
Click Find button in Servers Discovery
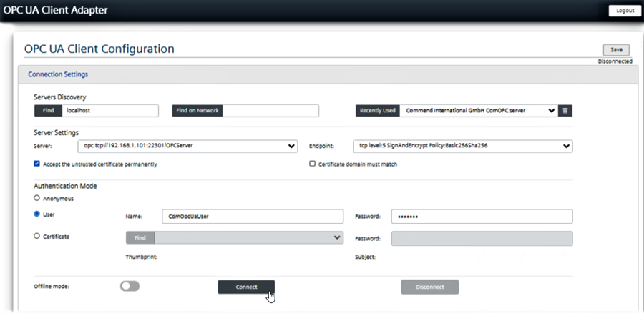tap(47, 111)
